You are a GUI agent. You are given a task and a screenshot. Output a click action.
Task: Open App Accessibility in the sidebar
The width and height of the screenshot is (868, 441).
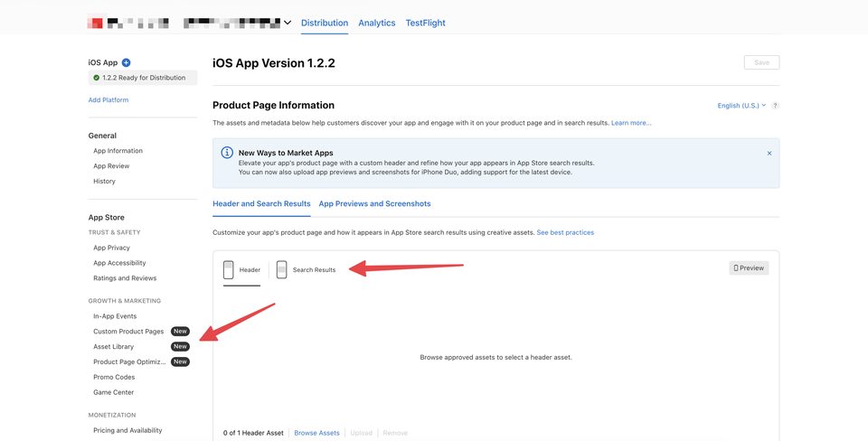coord(119,263)
